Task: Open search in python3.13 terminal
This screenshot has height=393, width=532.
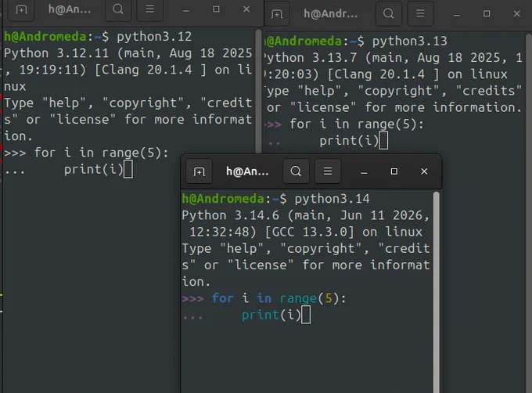Action: coord(389,13)
